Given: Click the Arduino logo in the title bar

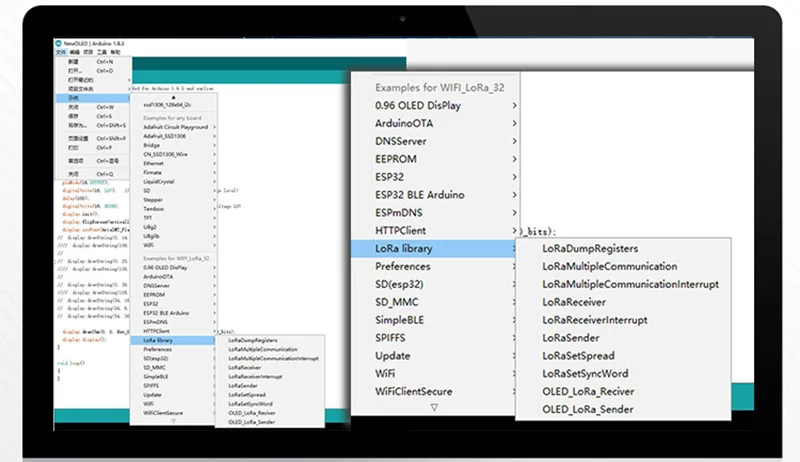Looking at the screenshot, I should (x=59, y=45).
